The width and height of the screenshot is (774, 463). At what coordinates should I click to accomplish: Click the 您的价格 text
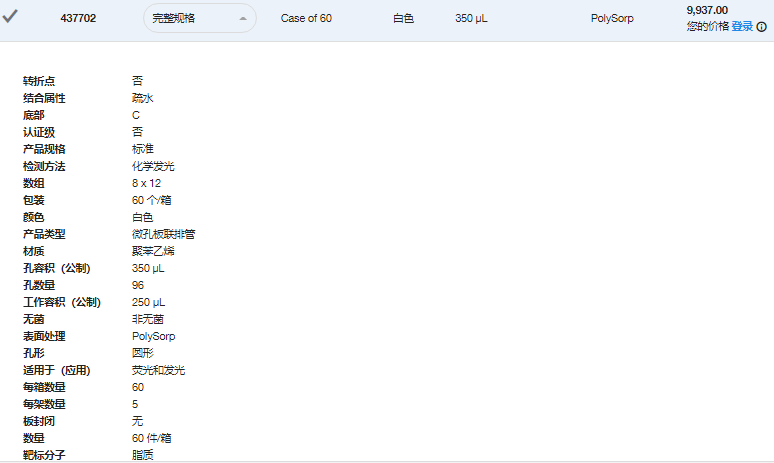(707, 26)
